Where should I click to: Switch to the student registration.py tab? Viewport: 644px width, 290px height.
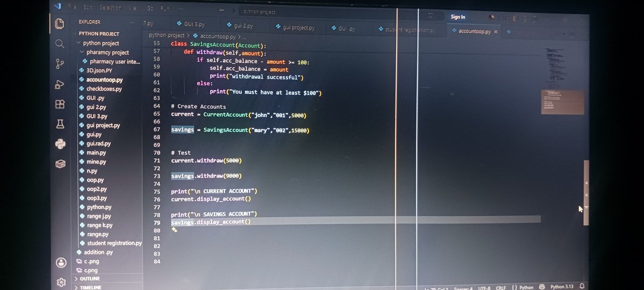click(408, 30)
